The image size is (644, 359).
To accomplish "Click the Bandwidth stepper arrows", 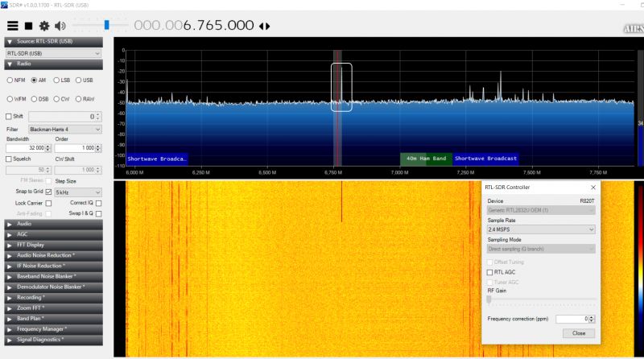I will point(48,148).
